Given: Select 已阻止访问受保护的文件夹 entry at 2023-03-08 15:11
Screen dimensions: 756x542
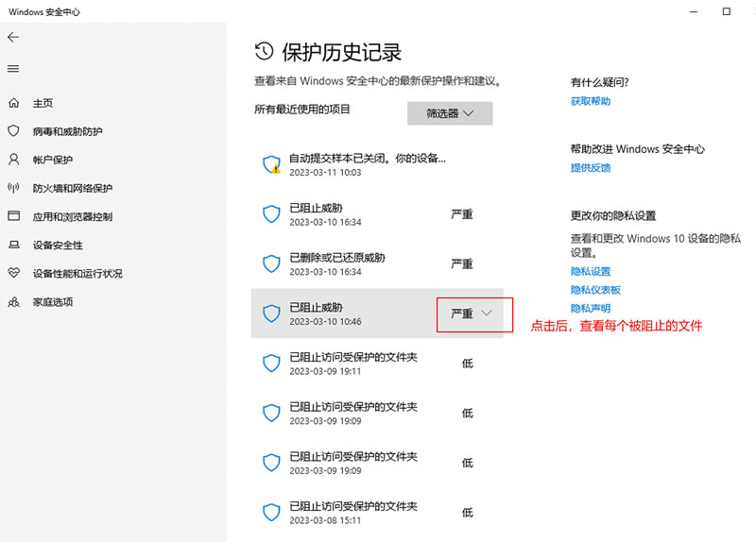Looking at the screenshot, I should point(377,512).
